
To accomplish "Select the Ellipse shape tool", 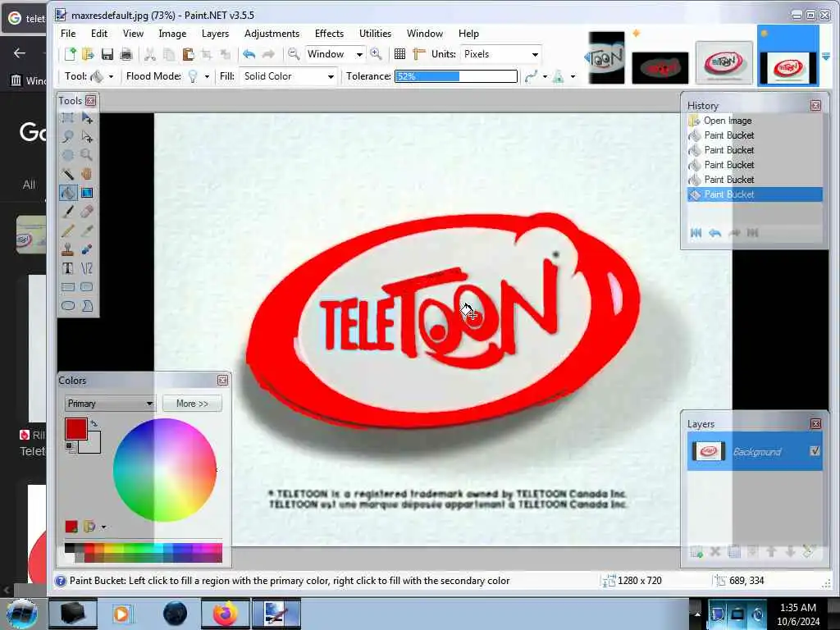I will point(68,306).
